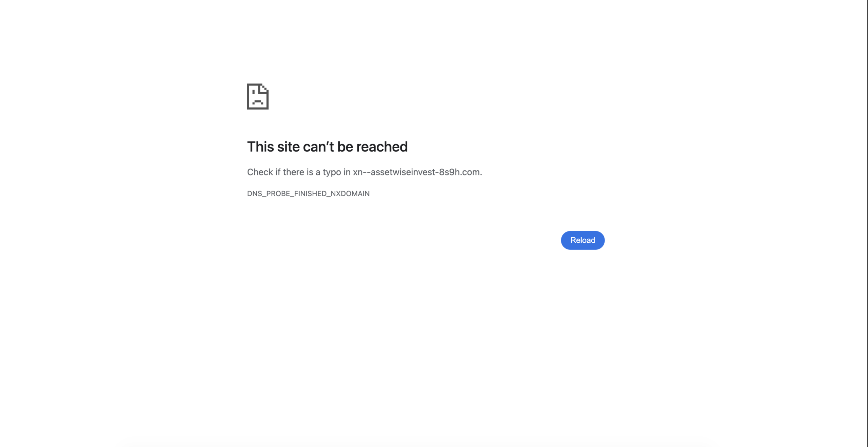Select the heading "This site can't be reached"

(327, 147)
